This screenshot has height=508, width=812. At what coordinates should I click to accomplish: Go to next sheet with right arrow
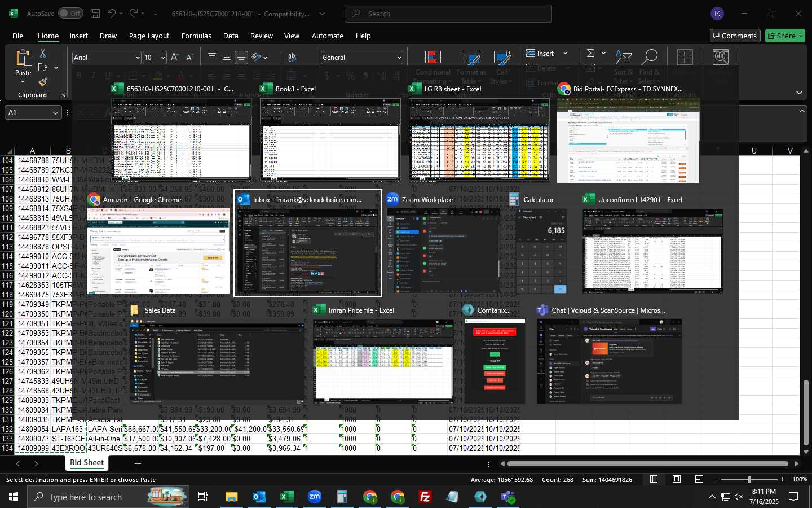[36, 463]
